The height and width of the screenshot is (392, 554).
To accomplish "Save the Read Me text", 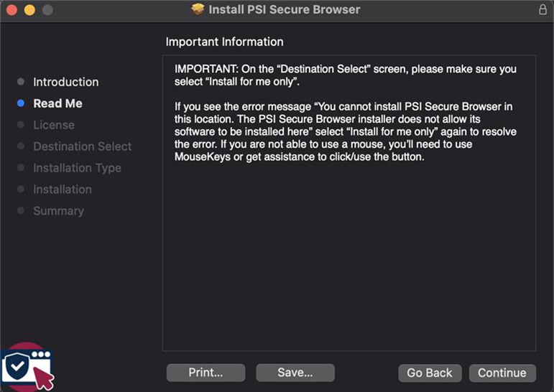I will (295, 373).
